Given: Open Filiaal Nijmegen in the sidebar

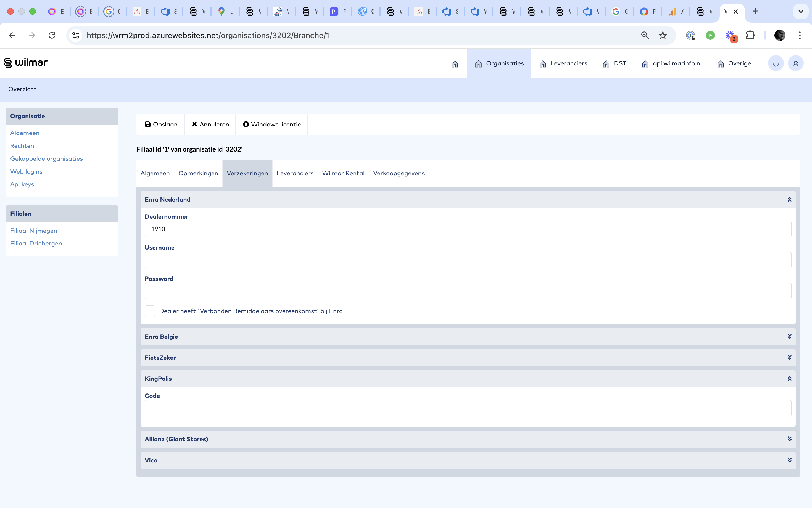Looking at the screenshot, I should coord(34,231).
